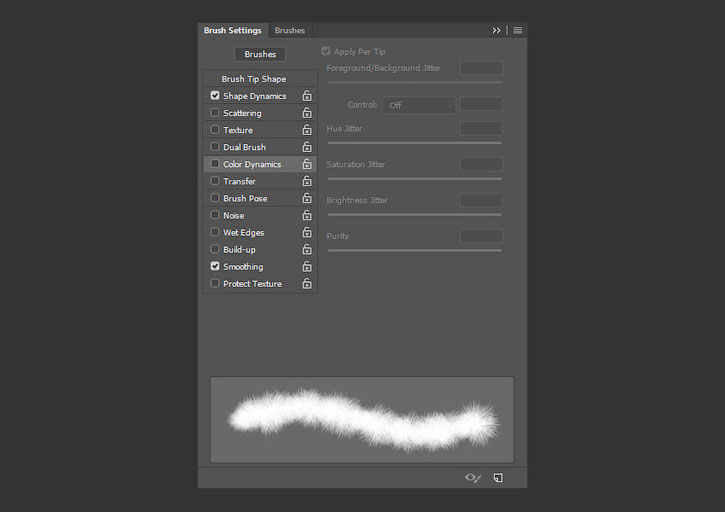This screenshot has height=512, width=725.
Task: Click the Brushes button
Action: pyautogui.click(x=260, y=54)
